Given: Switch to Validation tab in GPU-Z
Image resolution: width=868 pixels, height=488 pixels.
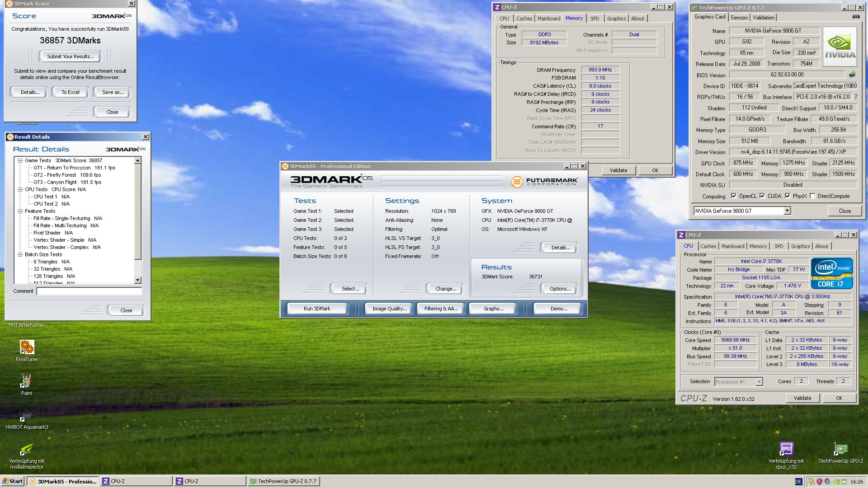Looking at the screenshot, I should [x=763, y=18].
